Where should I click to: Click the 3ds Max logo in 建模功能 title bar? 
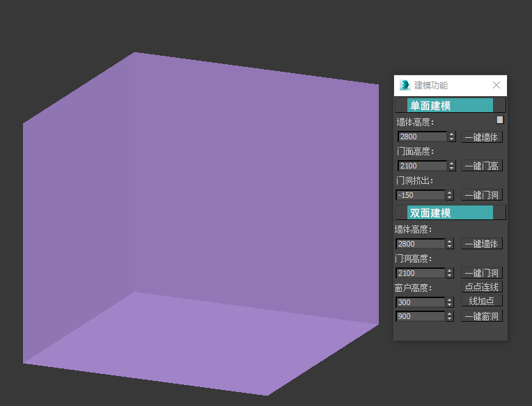(405, 85)
